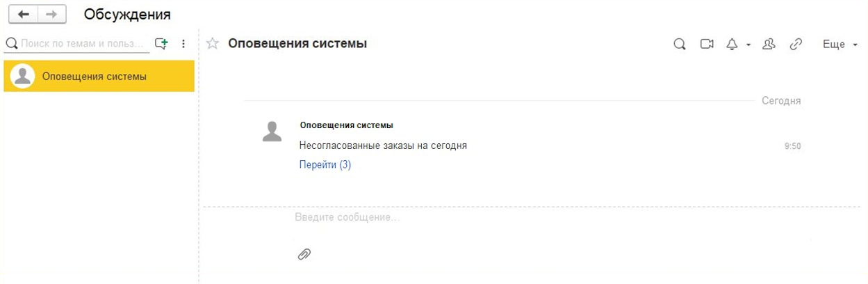The height and width of the screenshot is (284, 868).
Task: Click the sender name Оповещения системы in message
Action: coord(346,125)
